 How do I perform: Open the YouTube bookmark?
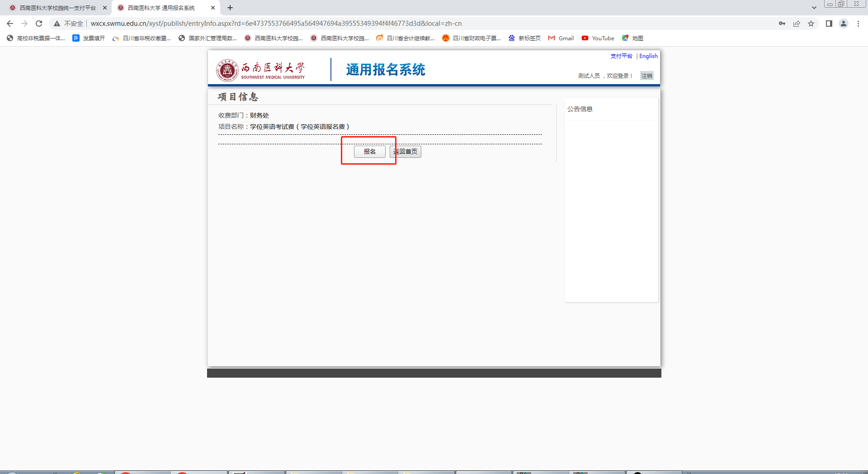point(598,38)
